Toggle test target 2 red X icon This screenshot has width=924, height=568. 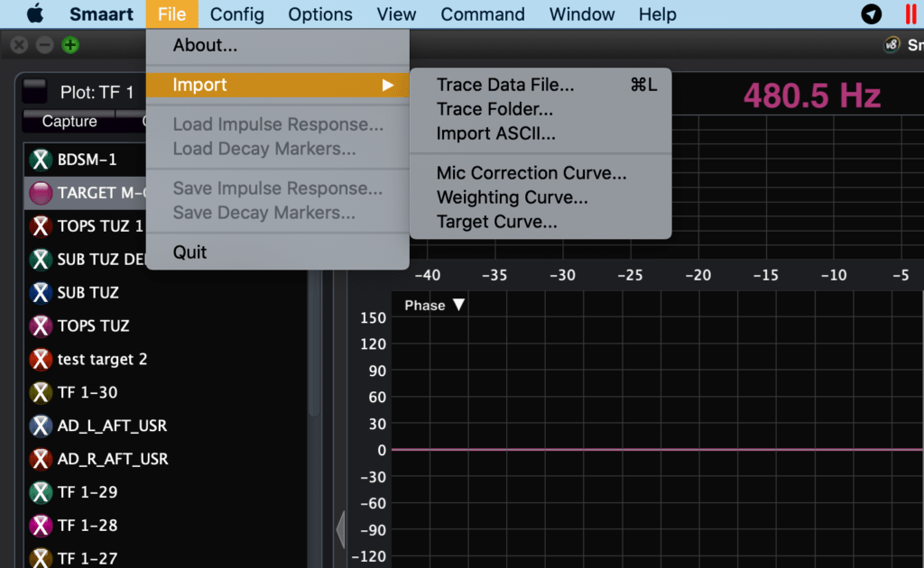point(41,359)
